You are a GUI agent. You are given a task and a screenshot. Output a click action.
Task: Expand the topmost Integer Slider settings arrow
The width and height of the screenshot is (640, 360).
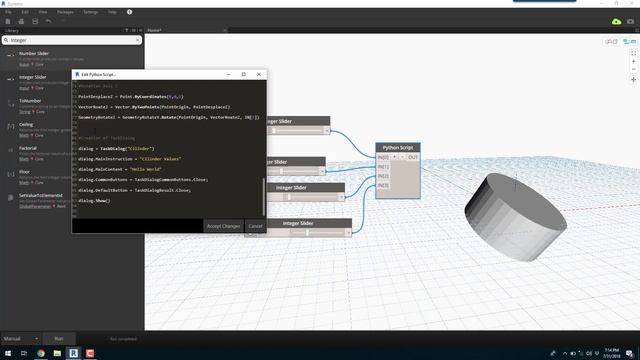click(x=327, y=131)
